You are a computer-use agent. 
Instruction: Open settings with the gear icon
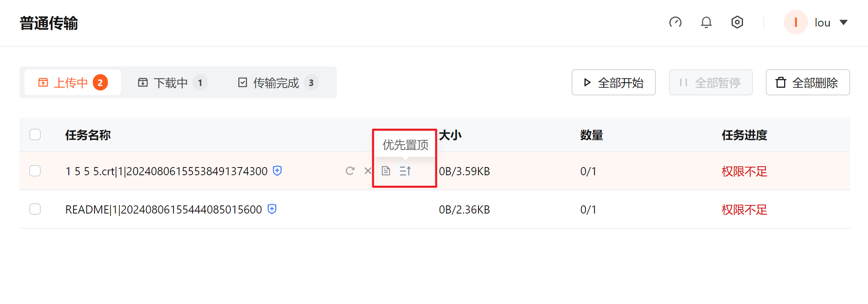point(737,22)
